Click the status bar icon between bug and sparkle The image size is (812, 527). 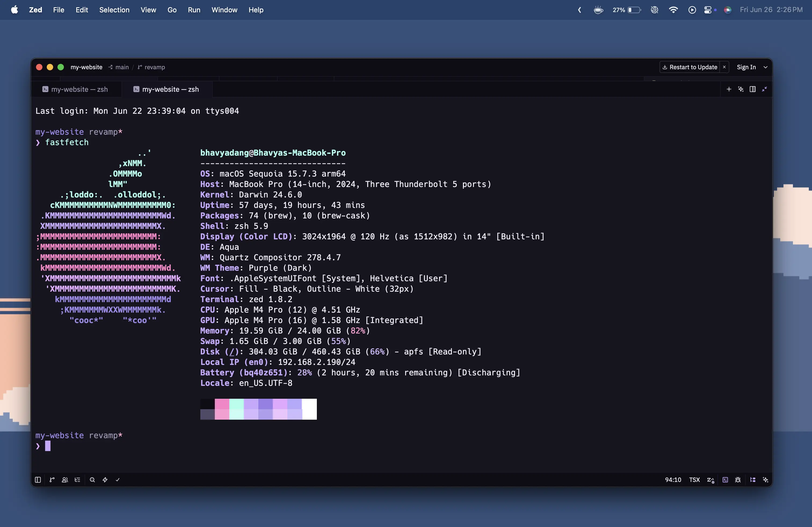[x=753, y=480]
